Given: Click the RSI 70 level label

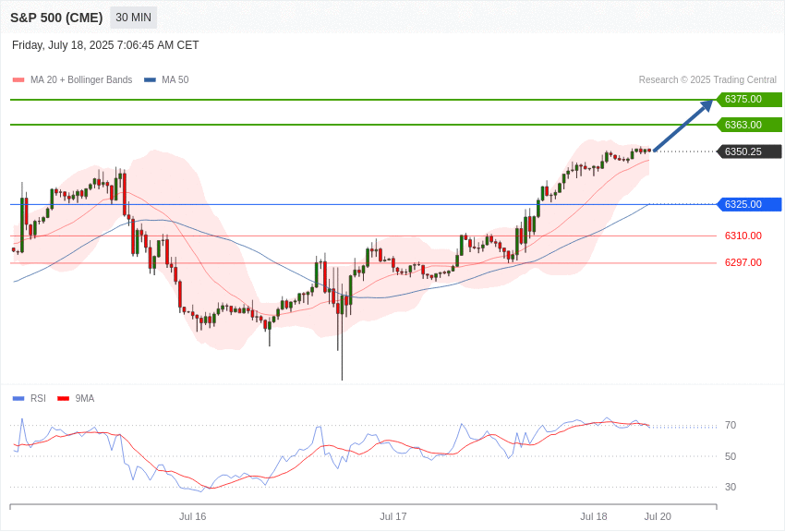Looking at the screenshot, I should 731,426.
